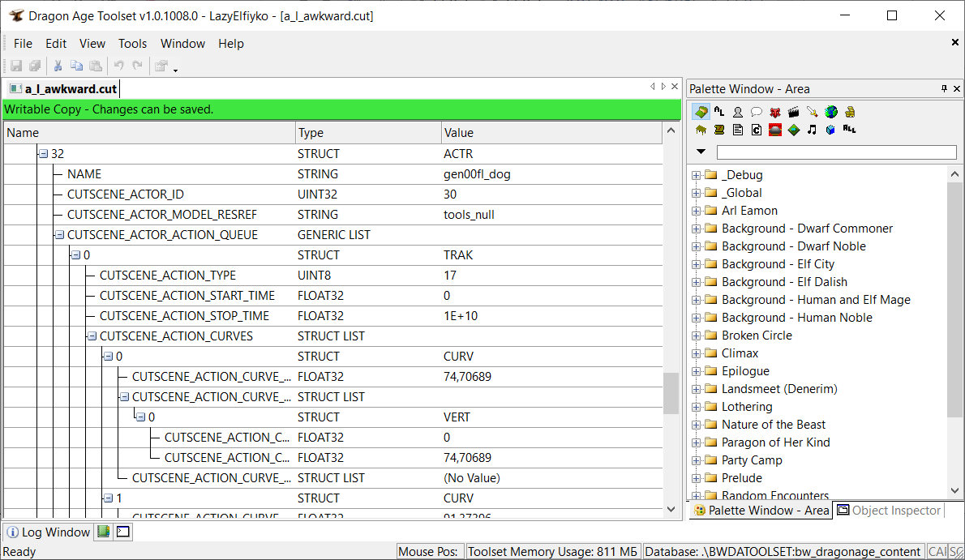Collapse the VERT struct 0 node
This screenshot has height=560, width=965.
point(140,417)
